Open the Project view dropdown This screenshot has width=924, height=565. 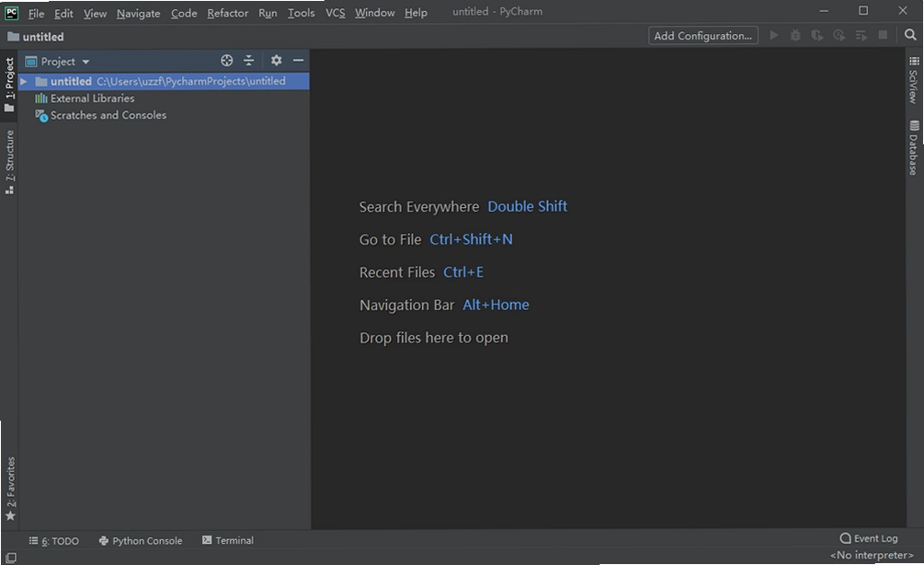(58, 62)
